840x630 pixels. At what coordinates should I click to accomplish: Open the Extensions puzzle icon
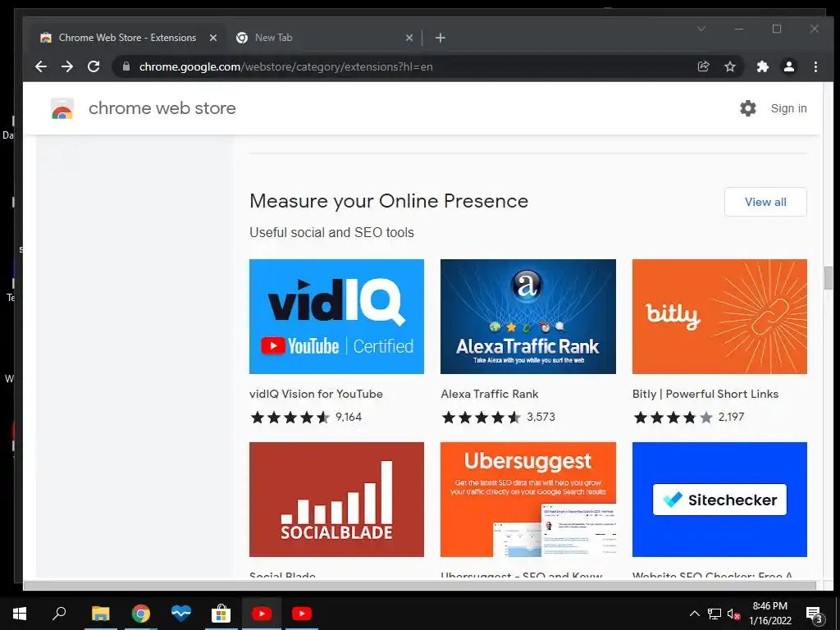(x=762, y=66)
